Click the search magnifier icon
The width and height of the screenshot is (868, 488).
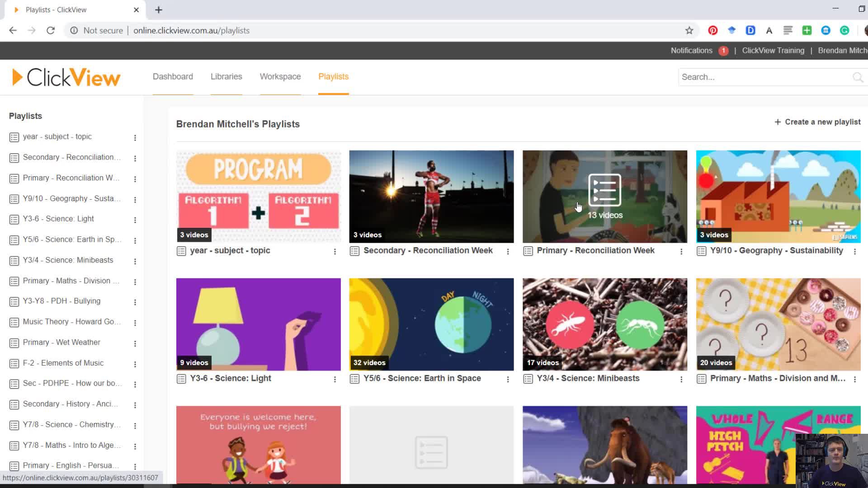pos(857,77)
